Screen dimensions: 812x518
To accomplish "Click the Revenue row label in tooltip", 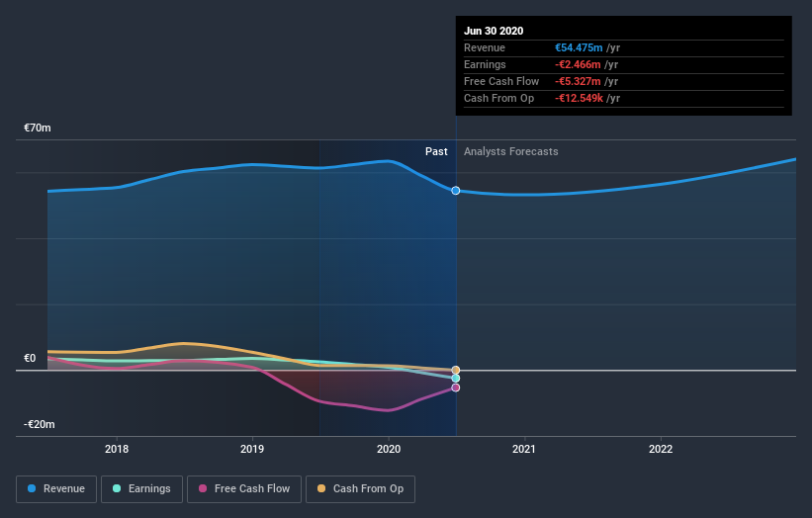I will (x=485, y=47).
